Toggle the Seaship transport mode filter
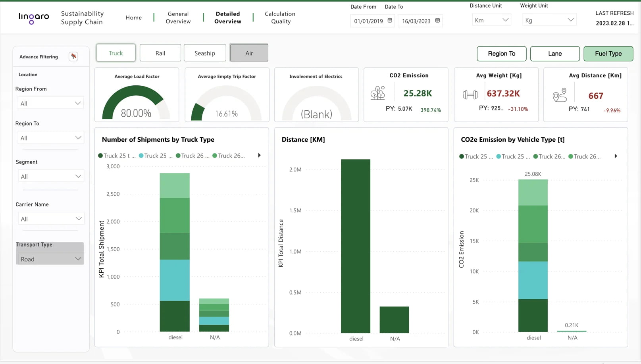Viewport: 641px width, 364px height. coord(204,53)
